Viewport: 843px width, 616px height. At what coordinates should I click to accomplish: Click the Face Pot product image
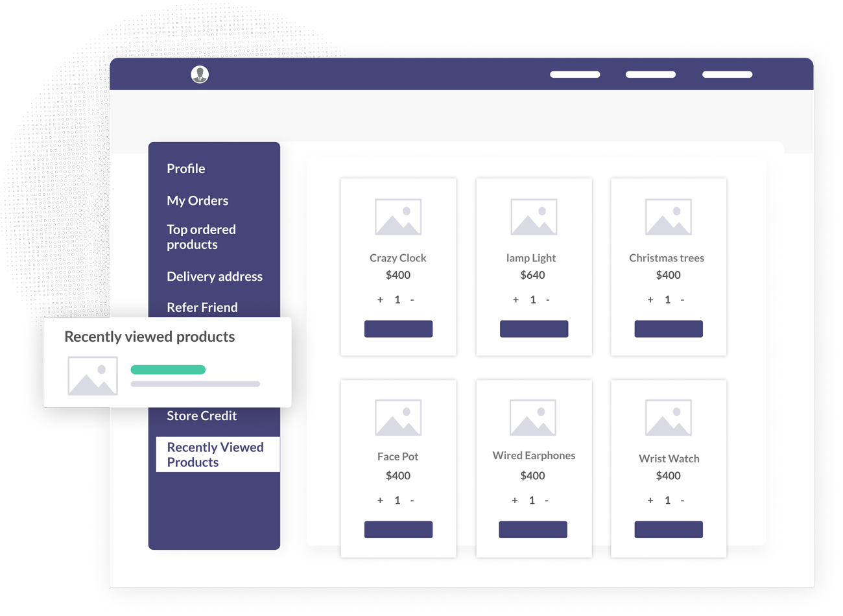pyautogui.click(x=398, y=418)
